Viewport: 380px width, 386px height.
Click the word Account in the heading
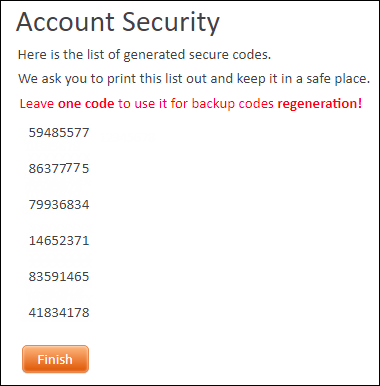tap(65, 22)
